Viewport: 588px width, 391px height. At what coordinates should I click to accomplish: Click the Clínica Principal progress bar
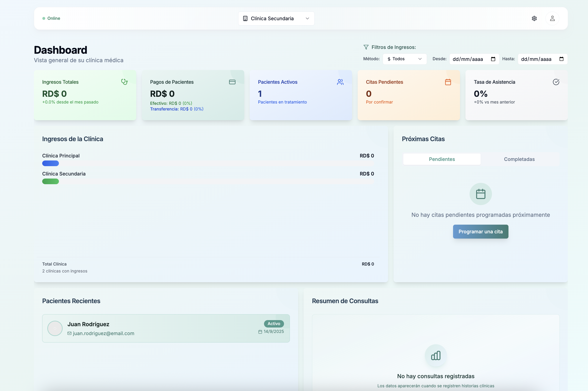(x=51, y=163)
